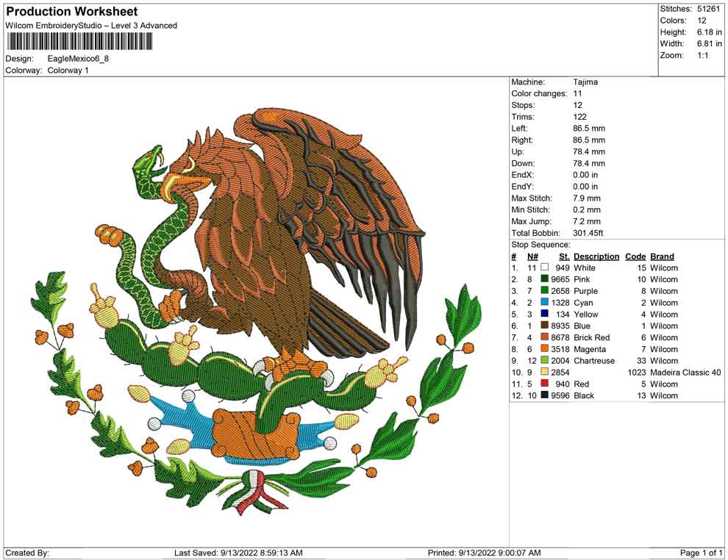
Task: Click the Height value 6.18 in
Action: click(709, 32)
